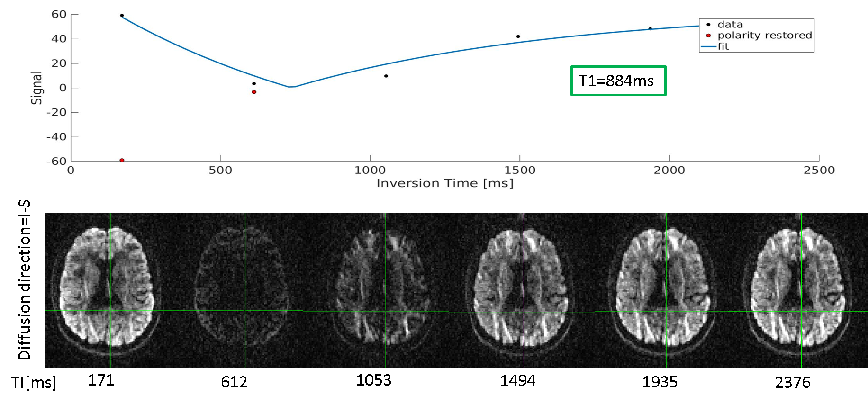Click the red point just below zero signal

click(254, 92)
